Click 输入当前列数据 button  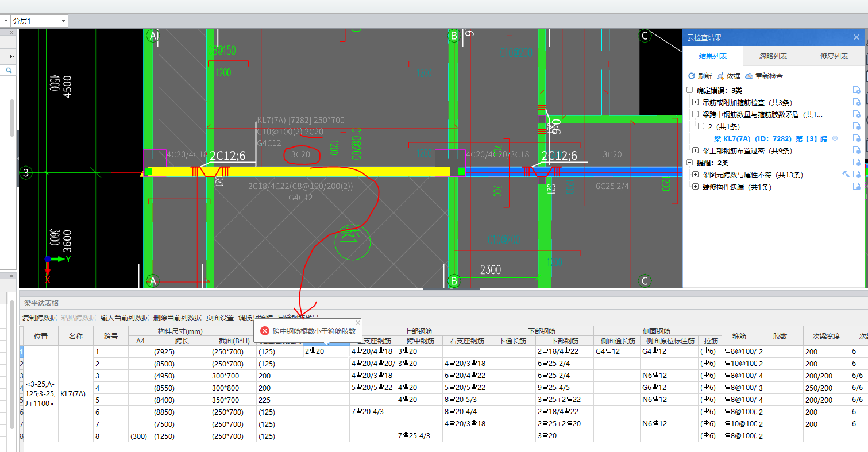(x=125, y=318)
